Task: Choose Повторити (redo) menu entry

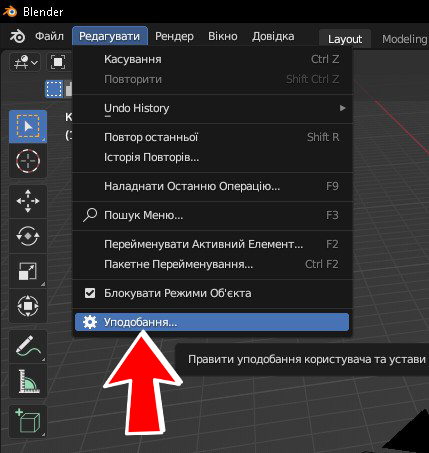Action: 212,79
